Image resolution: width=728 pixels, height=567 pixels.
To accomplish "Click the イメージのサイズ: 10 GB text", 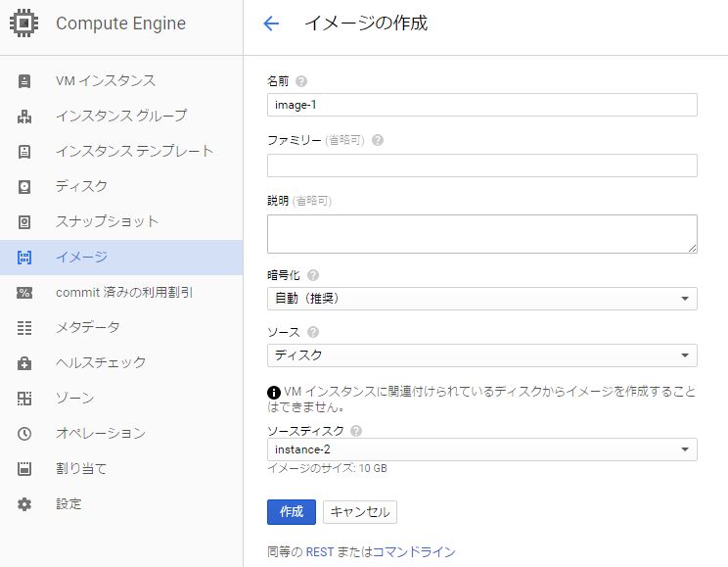I will click(x=328, y=468).
